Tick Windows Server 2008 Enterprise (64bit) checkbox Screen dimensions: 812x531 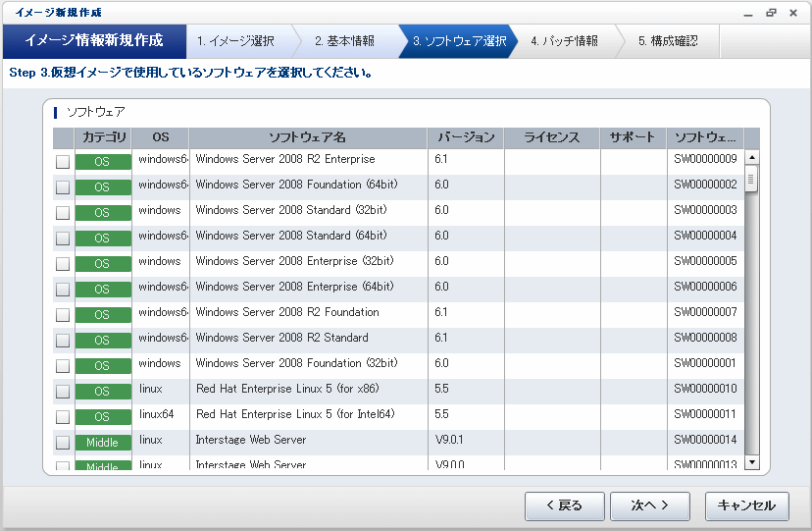pos(63,290)
